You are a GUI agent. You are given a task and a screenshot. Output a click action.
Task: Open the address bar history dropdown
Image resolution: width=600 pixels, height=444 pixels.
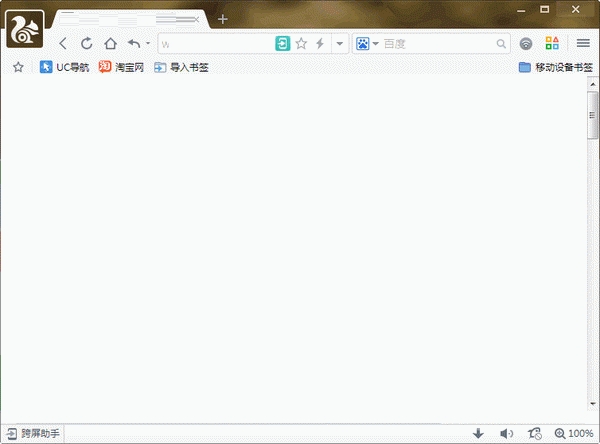339,44
